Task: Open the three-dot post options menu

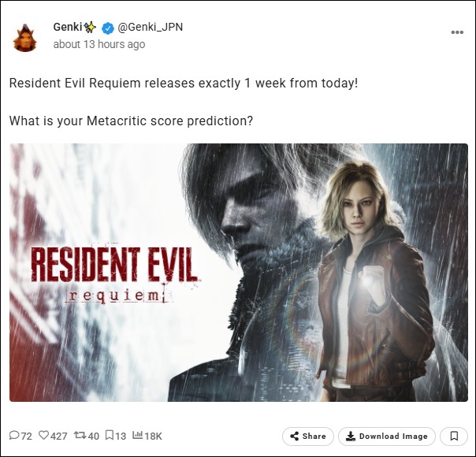Action: pos(457,32)
